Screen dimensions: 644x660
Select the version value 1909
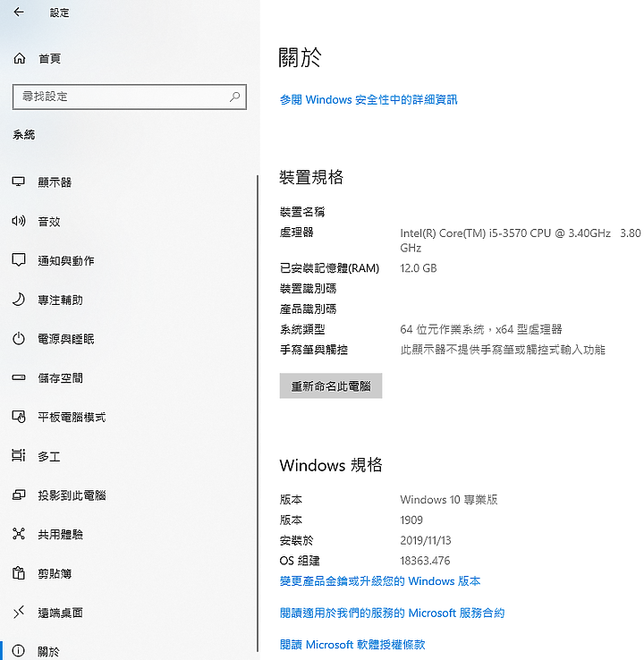(411, 520)
